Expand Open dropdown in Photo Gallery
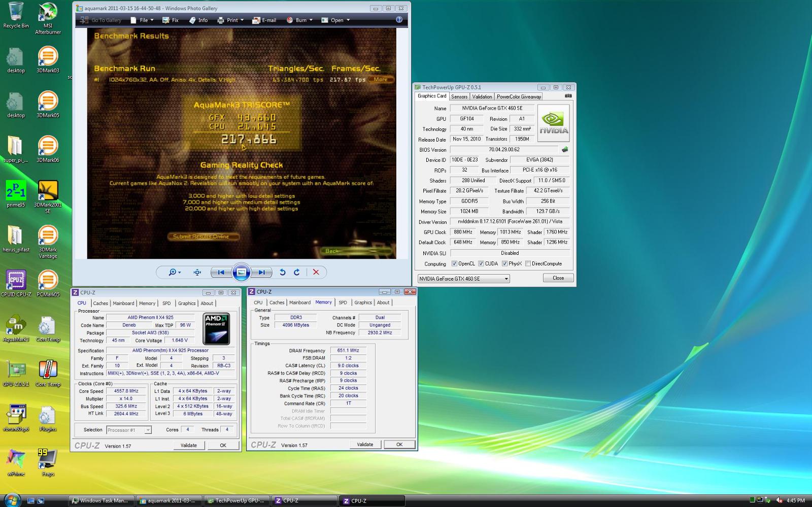 tap(348, 20)
